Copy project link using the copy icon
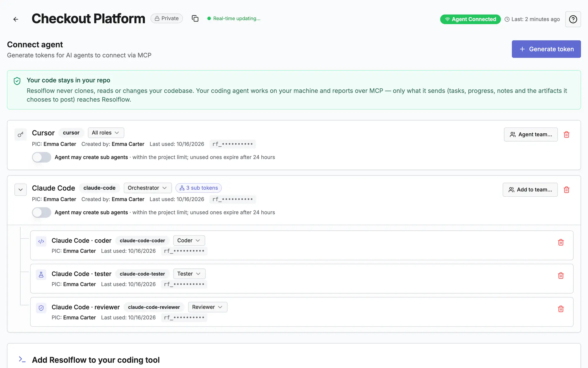The image size is (588, 368). 195,19
